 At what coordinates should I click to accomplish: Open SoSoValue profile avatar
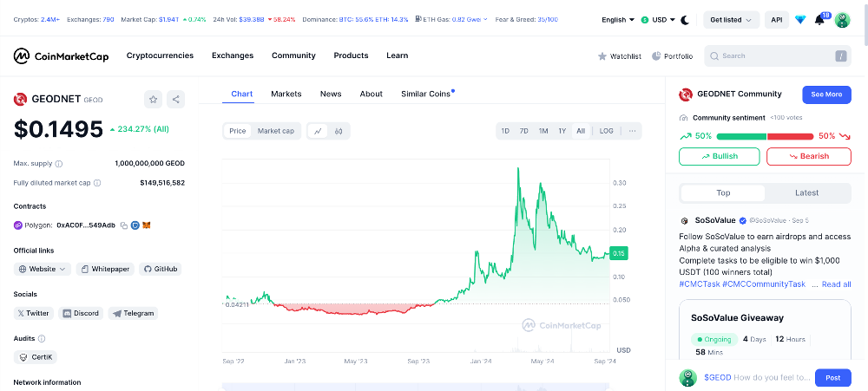684,221
